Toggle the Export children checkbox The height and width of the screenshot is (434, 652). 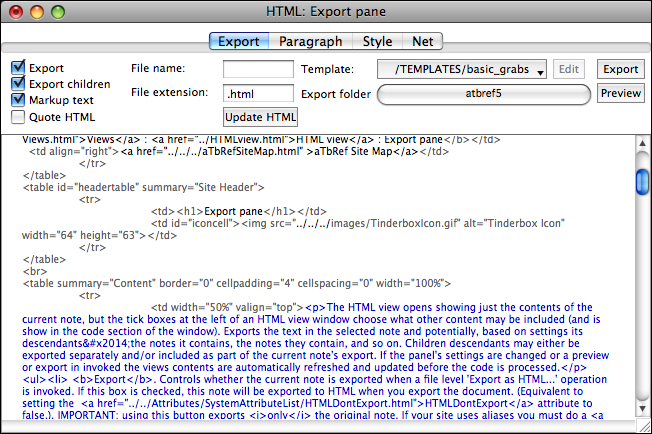pyautogui.click(x=18, y=84)
